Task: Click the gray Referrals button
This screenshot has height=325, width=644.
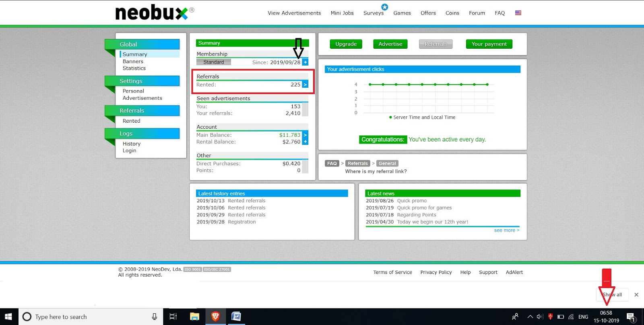Action: pyautogui.click(x=436, y=44)
